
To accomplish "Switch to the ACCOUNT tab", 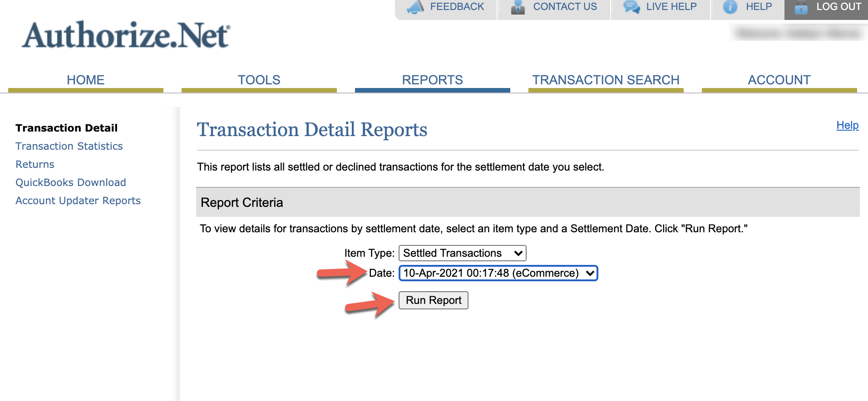I will coord(779,80).
